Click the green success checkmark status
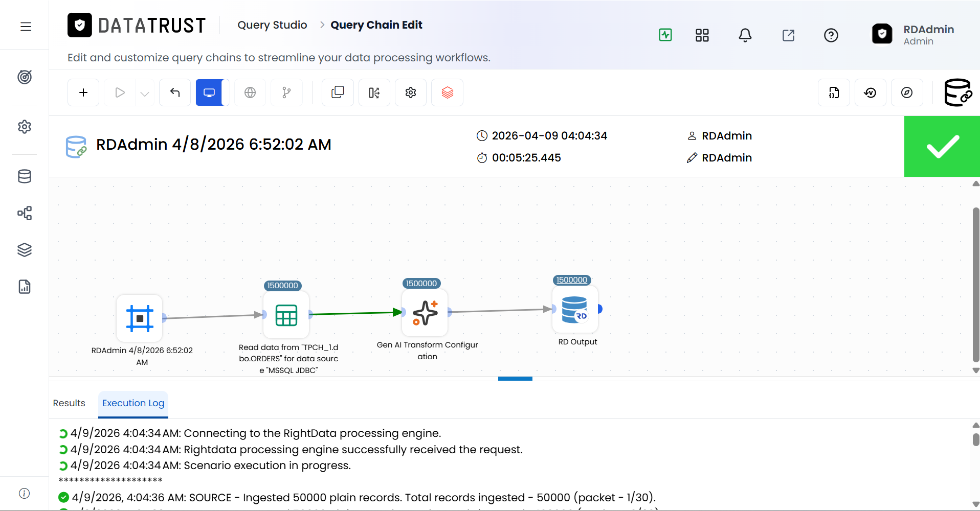The height and width of the screenshot is (511, 980). click(942, 147)
